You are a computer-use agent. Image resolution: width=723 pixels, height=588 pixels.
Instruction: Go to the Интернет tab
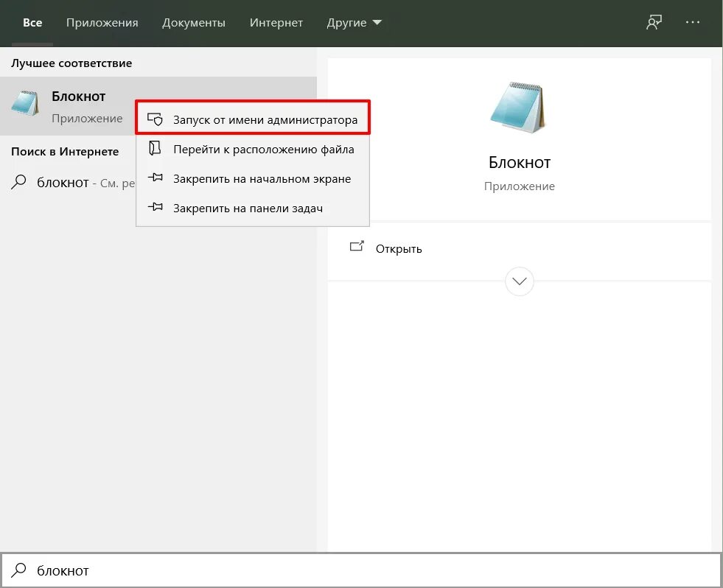pyautogui.click(x=276, y=23)
